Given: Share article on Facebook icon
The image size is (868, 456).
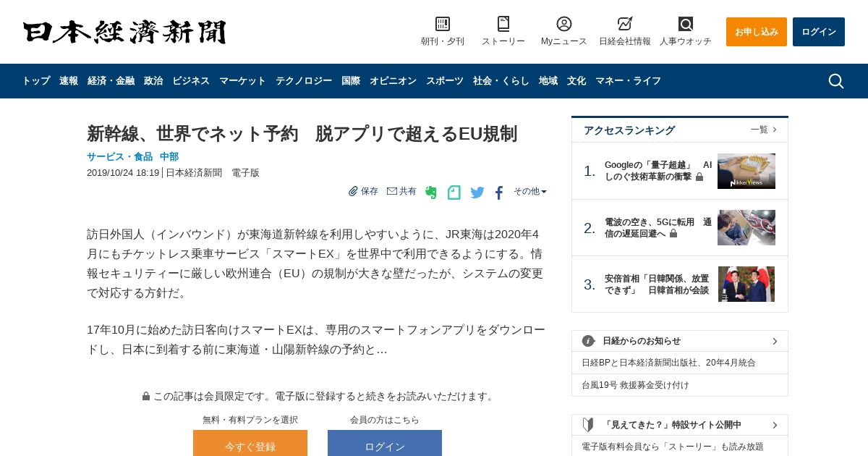Looking at the screenshot, I should pyautogui.click(x=499, y=193).
